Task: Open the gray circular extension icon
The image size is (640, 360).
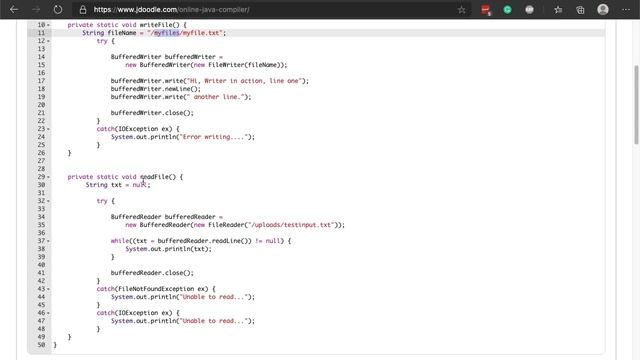Action: (529, 9)
